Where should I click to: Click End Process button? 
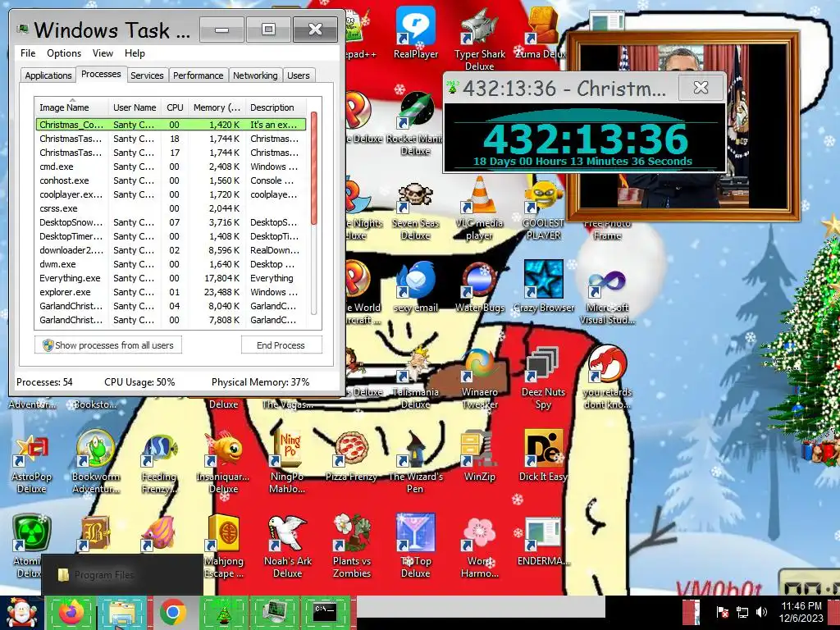281,345
